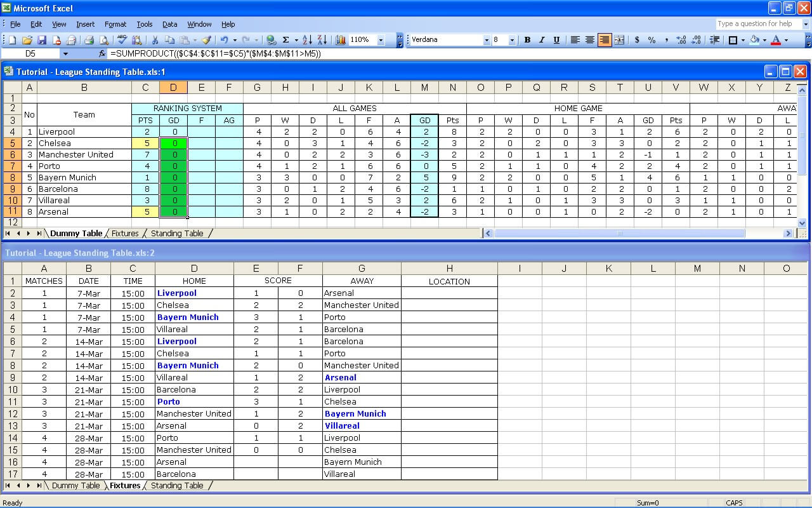Viewport: 812px width, 508px height.
Task: Toggle Italic formatting
Action: (542, 40)
